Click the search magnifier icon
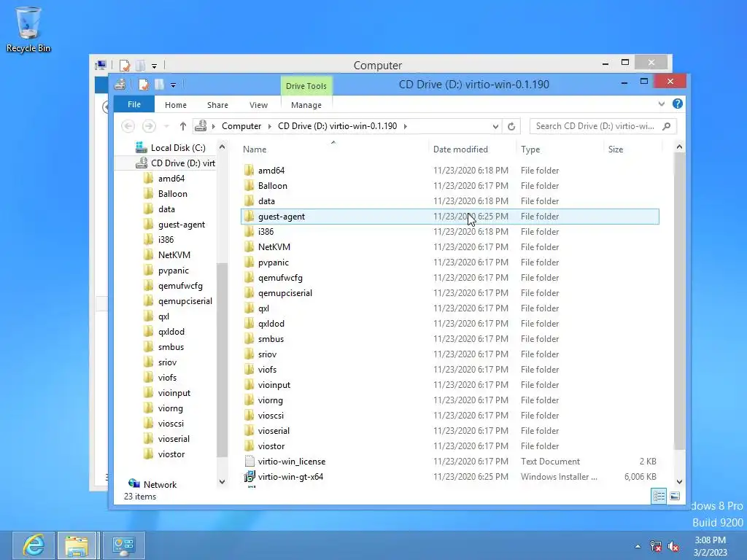 667,126
